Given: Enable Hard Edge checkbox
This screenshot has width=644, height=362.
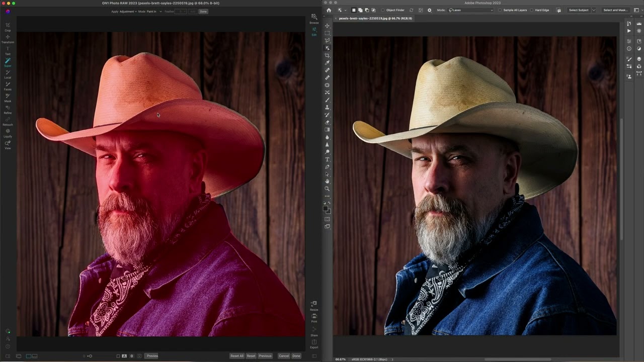Looking at the screenshot, I should click(532, 10).
